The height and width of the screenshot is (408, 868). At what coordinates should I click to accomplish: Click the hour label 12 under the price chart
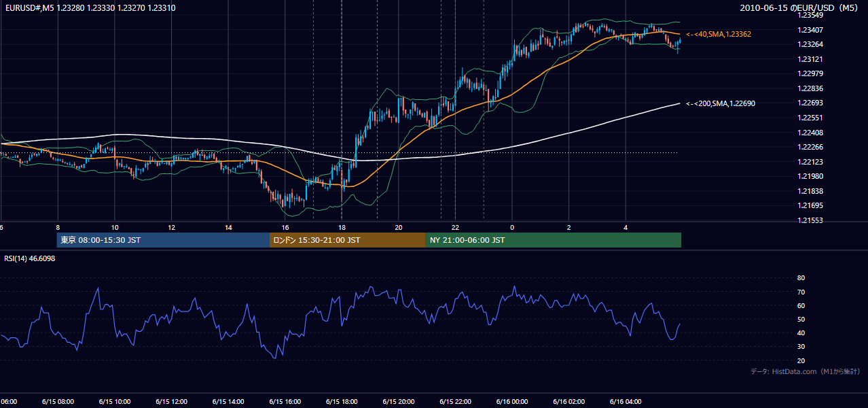172,228
